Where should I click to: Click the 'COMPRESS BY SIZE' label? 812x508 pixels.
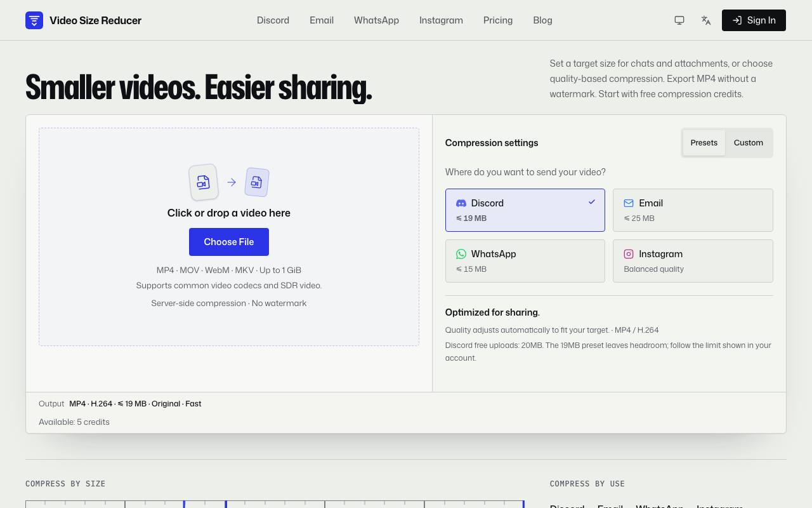[x=65, y=484]
